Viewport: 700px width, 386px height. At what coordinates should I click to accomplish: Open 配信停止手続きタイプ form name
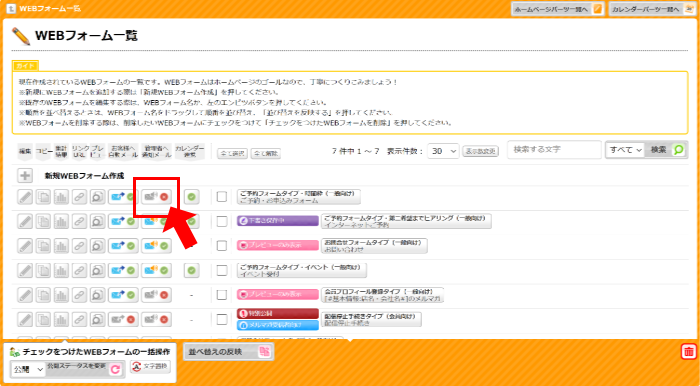[x=371, y=320]
